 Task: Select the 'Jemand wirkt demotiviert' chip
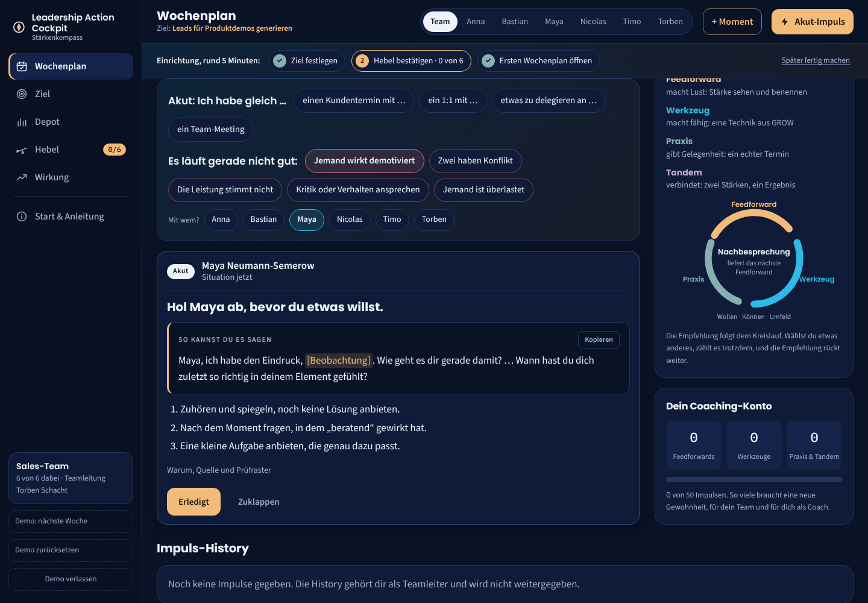tap(364, 161)
